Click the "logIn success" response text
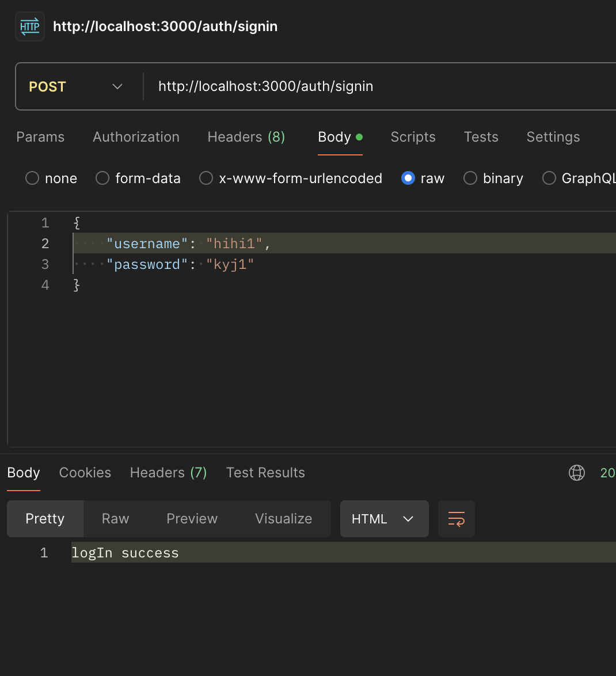This screenshot has width=616, height=676. (x=125, y=553)
